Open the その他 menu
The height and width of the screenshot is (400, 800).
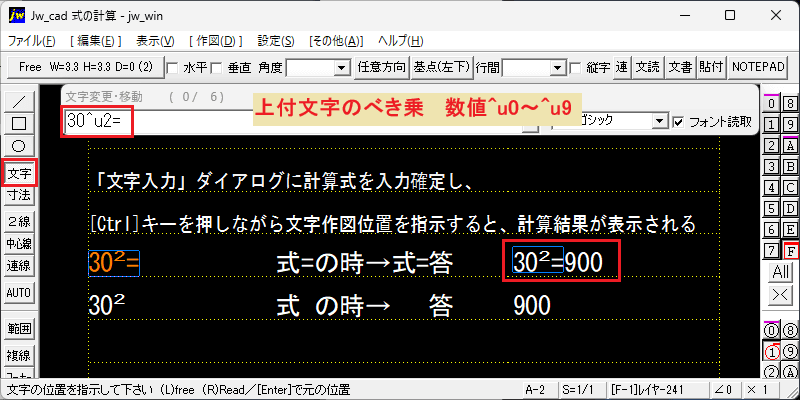336,41
